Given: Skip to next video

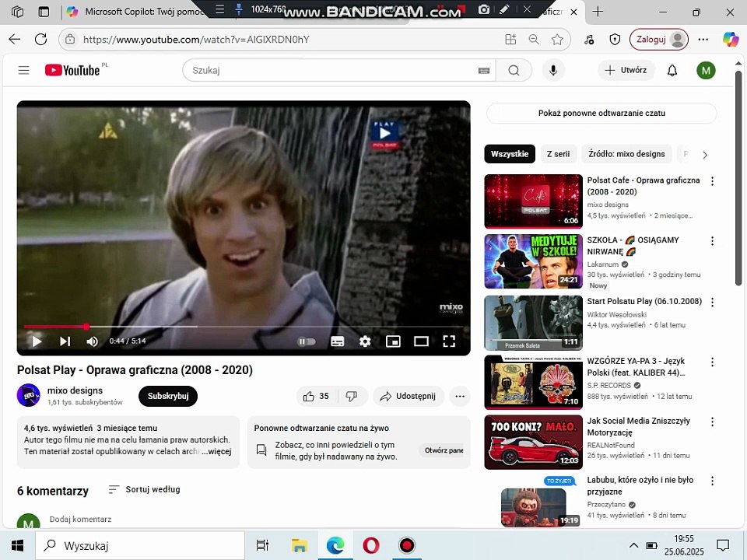Looking at the screenshot, I should pyautogui.click(x=65, y=341).
